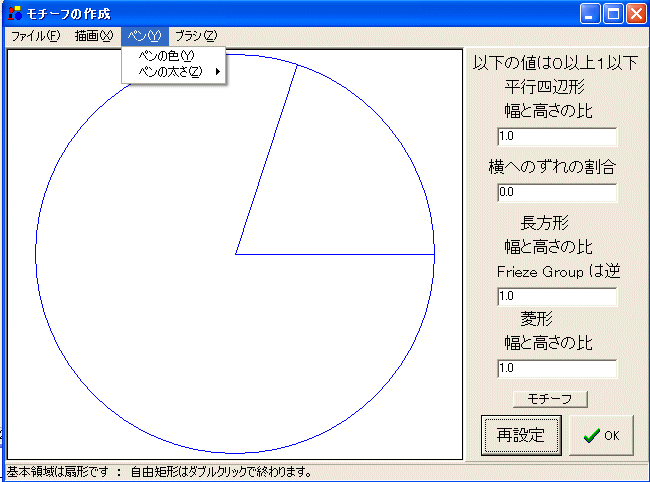Click the 再設定 reset button

[521, 435]
